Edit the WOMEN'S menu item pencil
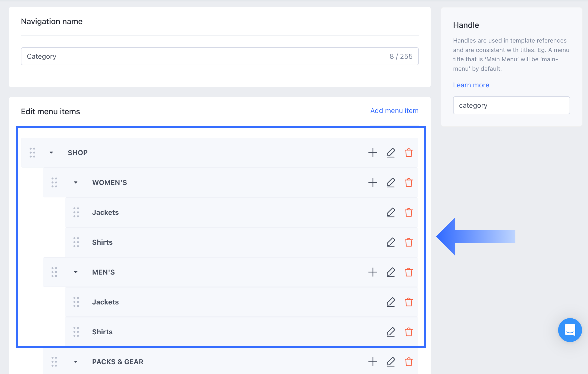The image size is (588, 374). point(391,183)
